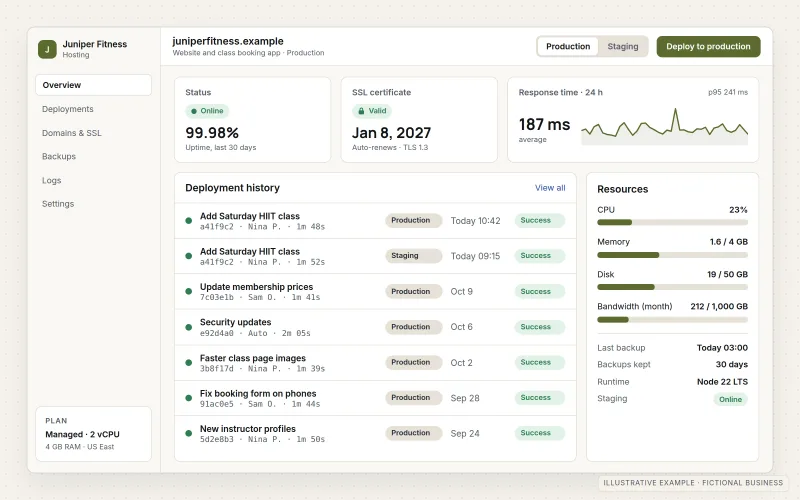Click Success badge for Today 09:15 deployment
Screen dimensions: 800x500
pyautogui.click(x=539, y=256)
